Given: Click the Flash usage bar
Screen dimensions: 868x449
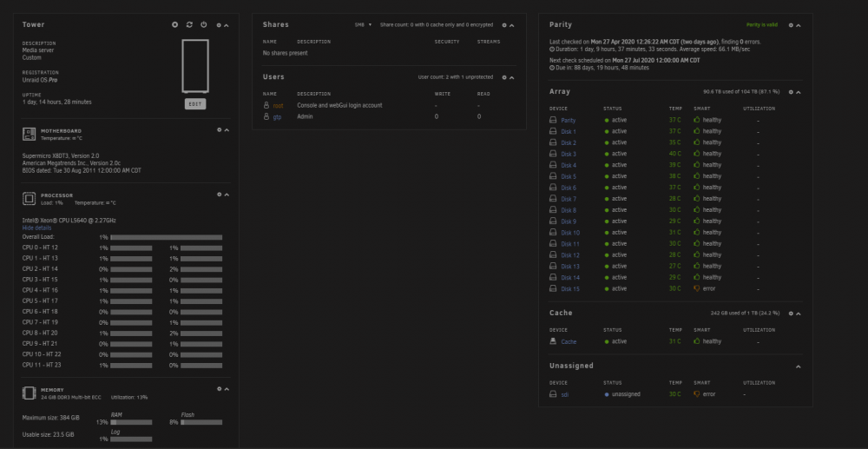Looking at the screenshot, I should point(201,422).
